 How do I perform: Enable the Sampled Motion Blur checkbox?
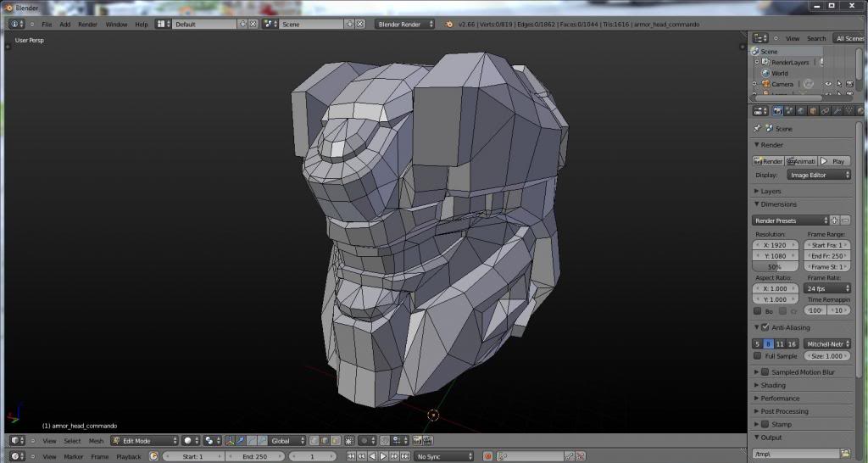coord(765,372)
